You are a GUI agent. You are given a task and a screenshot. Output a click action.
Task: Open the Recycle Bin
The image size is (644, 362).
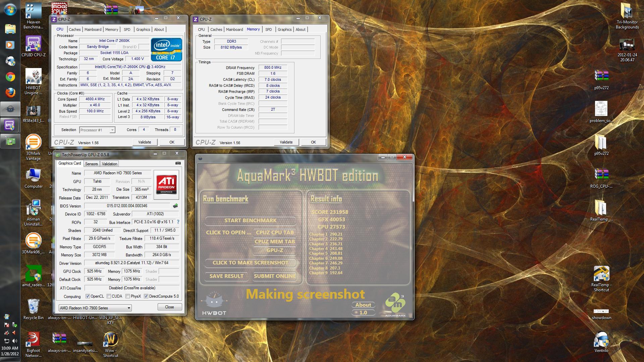[33, 309]
